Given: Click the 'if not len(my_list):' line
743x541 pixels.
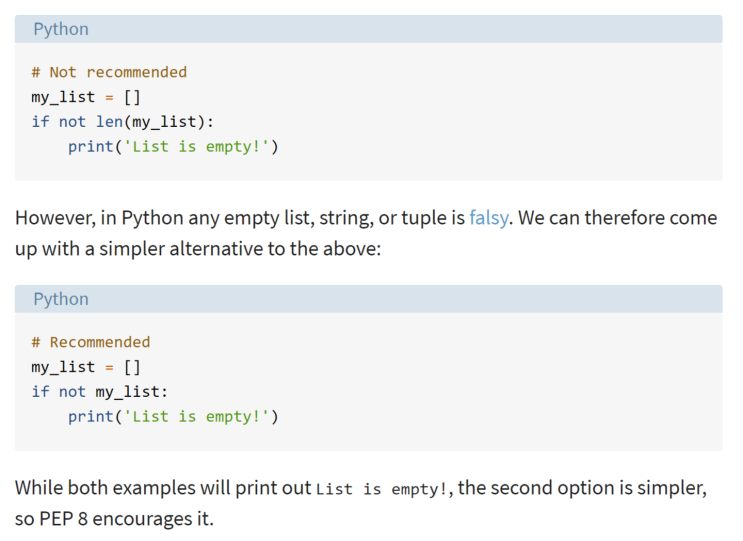Looking at the screenshot, I should [x=123, y=122].
